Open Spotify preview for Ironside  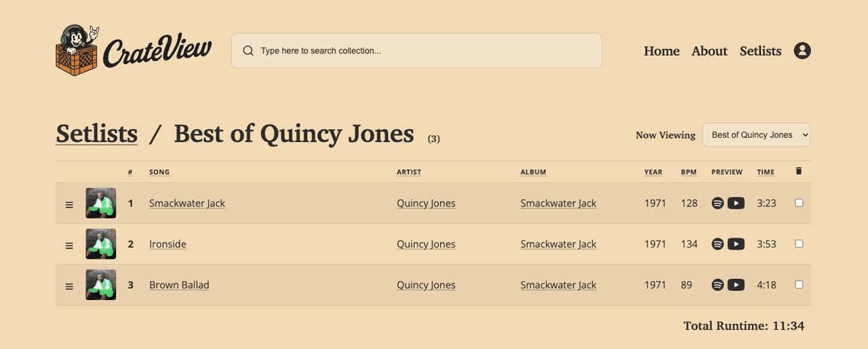coord(717,244)
